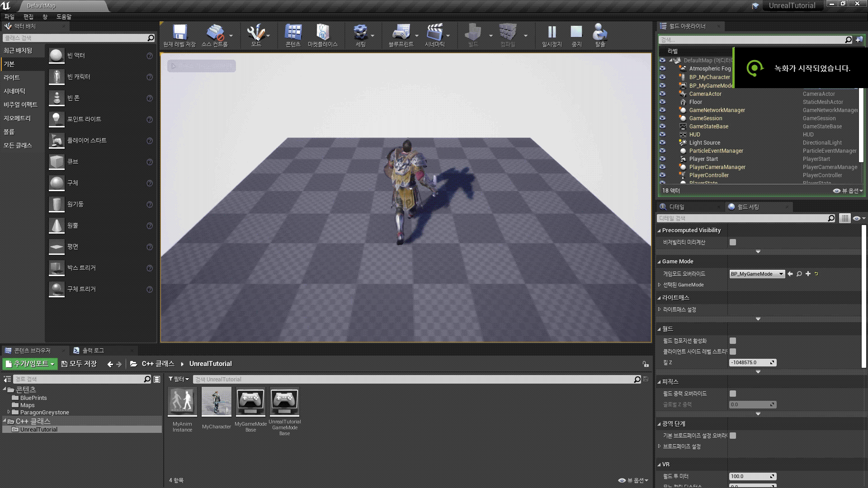
Task: Click class search field in place actors
Action: (79, 38)
